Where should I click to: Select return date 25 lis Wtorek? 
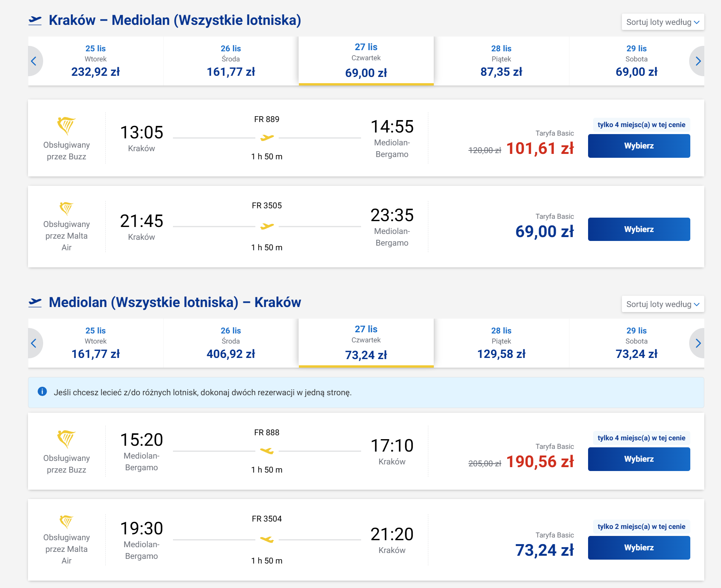coord(96,343)
